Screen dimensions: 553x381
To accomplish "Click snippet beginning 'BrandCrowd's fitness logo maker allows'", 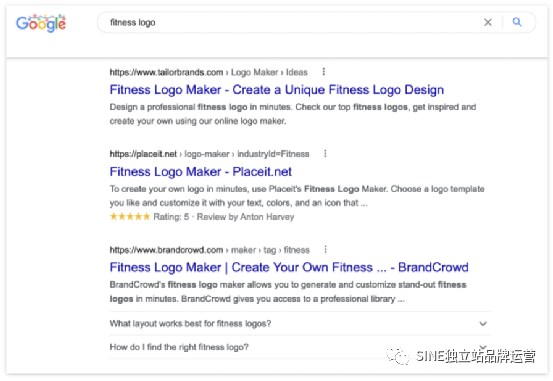I will point(288,292).
